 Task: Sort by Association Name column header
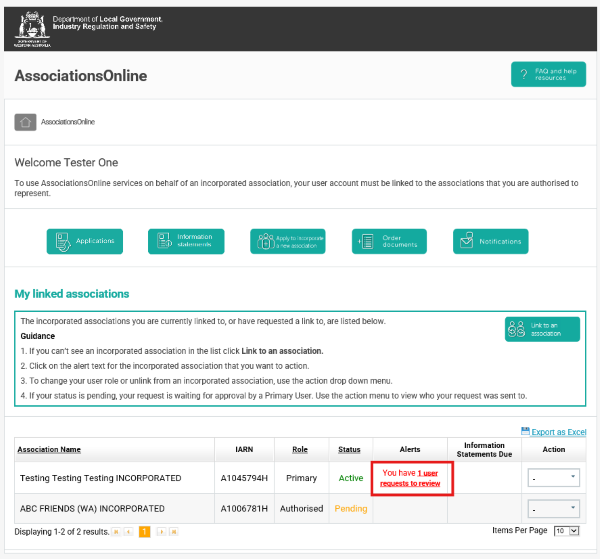[49, 450]
